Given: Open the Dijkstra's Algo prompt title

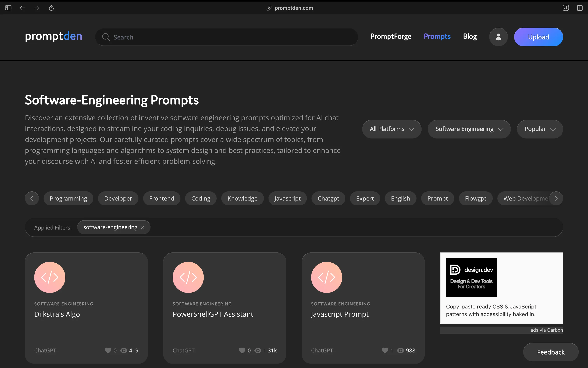Looking at the screenshot, I should 57,314.
